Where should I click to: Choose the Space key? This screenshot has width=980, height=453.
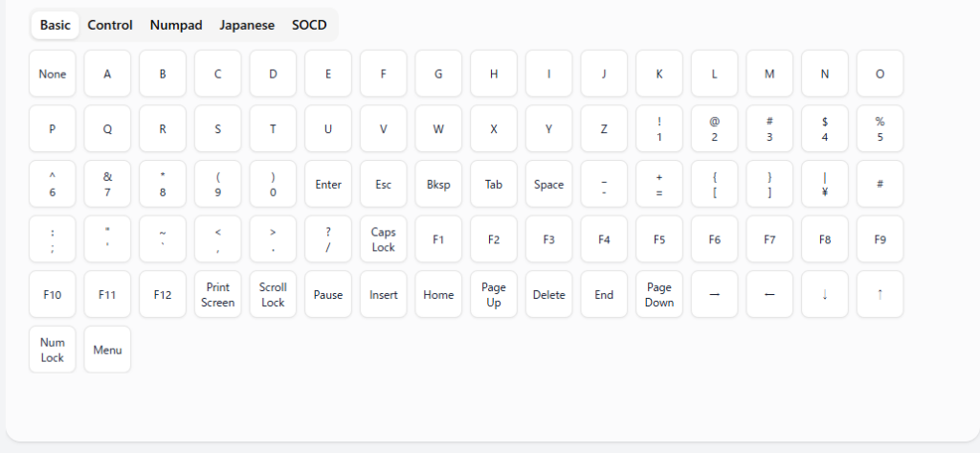(x=548, y=185)
